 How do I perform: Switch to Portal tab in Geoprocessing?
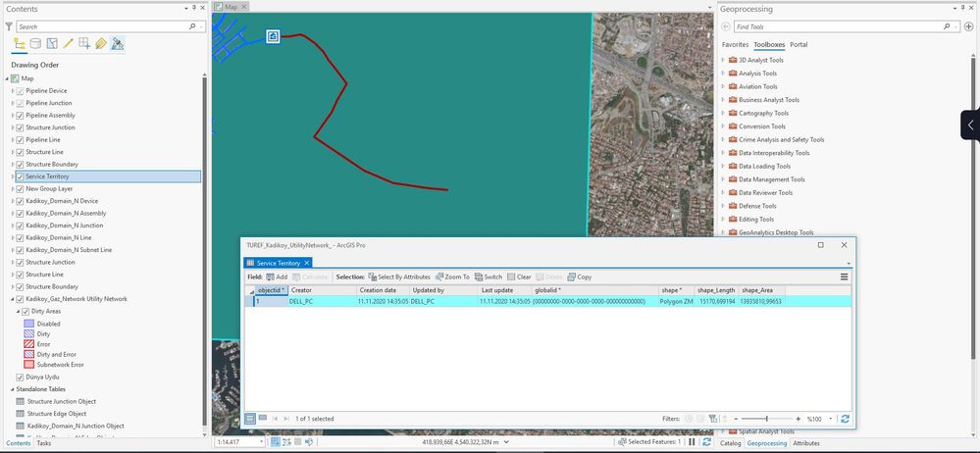[799, 45]
